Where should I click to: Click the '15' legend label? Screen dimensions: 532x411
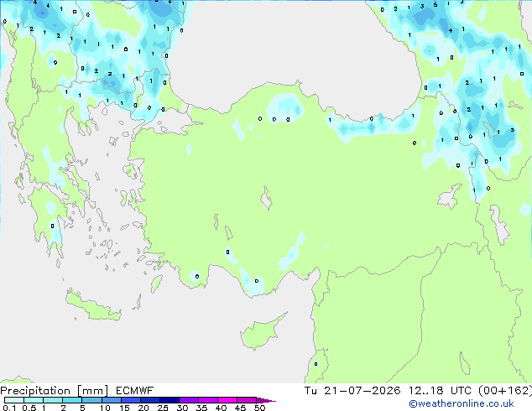pyautogui.click(x=124, y=408)
